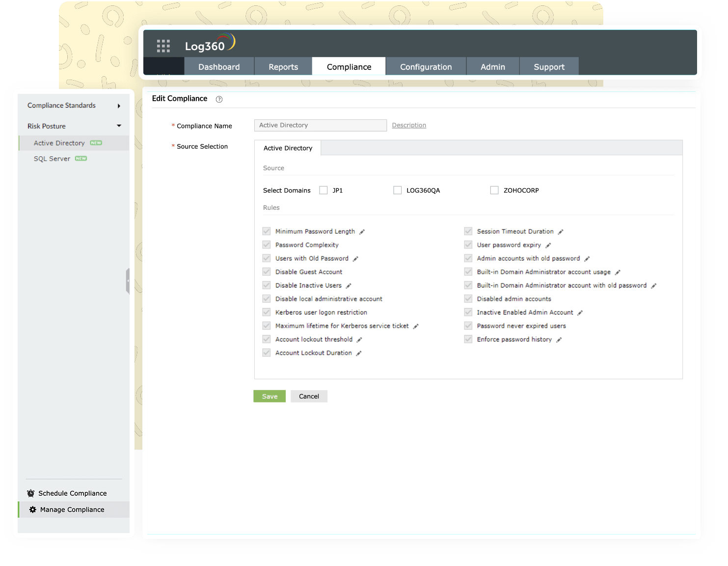Edit the Users with Old Password rule
The height and width of the screenshot is (566, 728).
pyautogui.click(x=355, y=259)
